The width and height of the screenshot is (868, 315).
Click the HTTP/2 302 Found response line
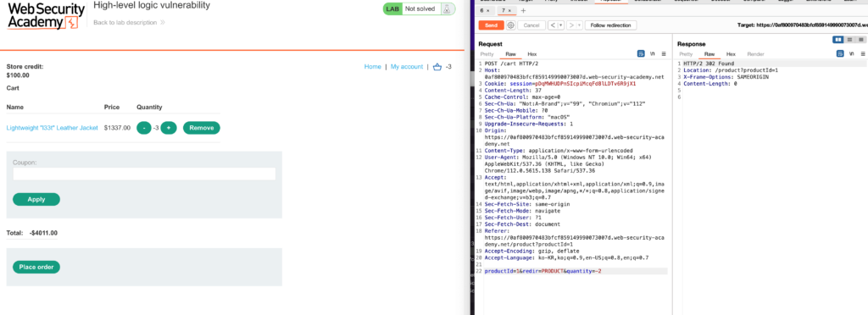point(709,64)
